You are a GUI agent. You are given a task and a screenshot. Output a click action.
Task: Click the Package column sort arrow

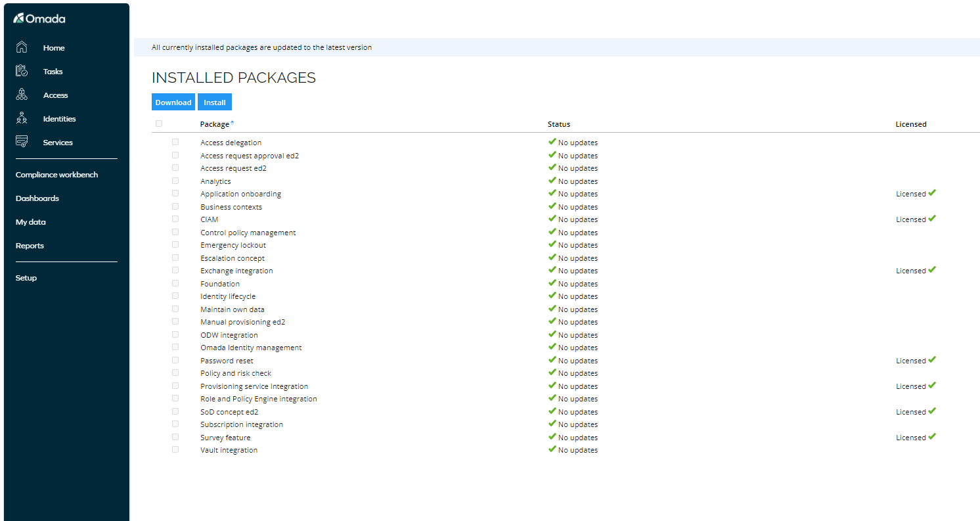point(232,123)
